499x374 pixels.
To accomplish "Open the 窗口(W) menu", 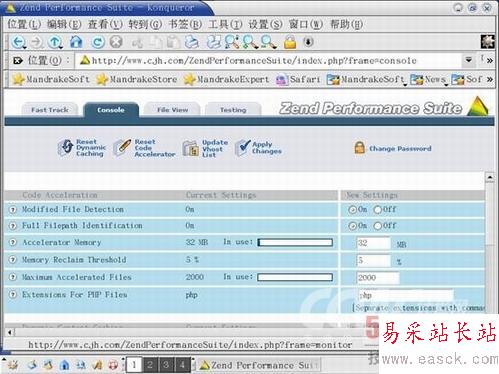I will click(x=306, y=24).
